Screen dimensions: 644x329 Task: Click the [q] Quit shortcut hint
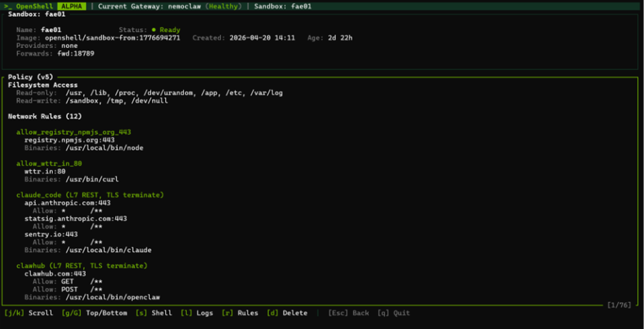point(393,313)
